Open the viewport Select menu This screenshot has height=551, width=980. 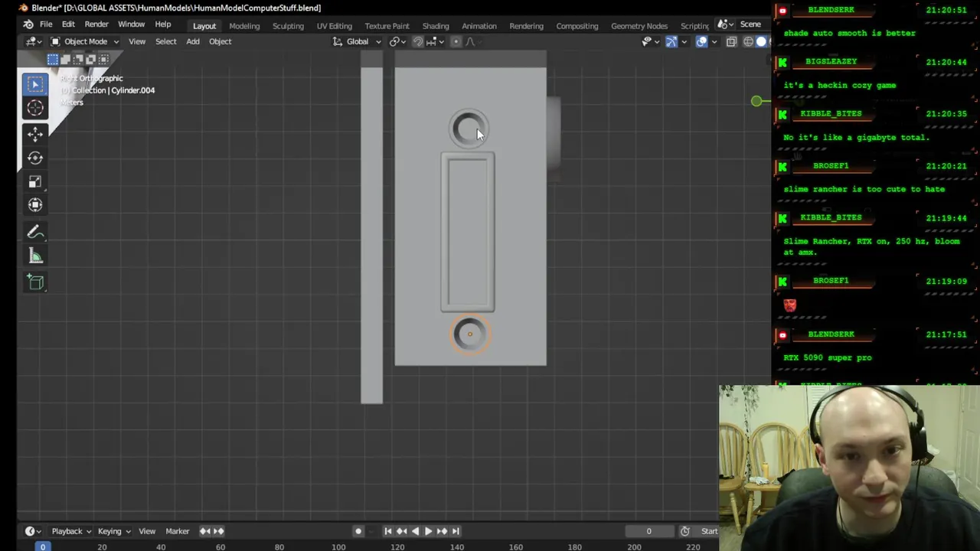click(x=165, y=41)
